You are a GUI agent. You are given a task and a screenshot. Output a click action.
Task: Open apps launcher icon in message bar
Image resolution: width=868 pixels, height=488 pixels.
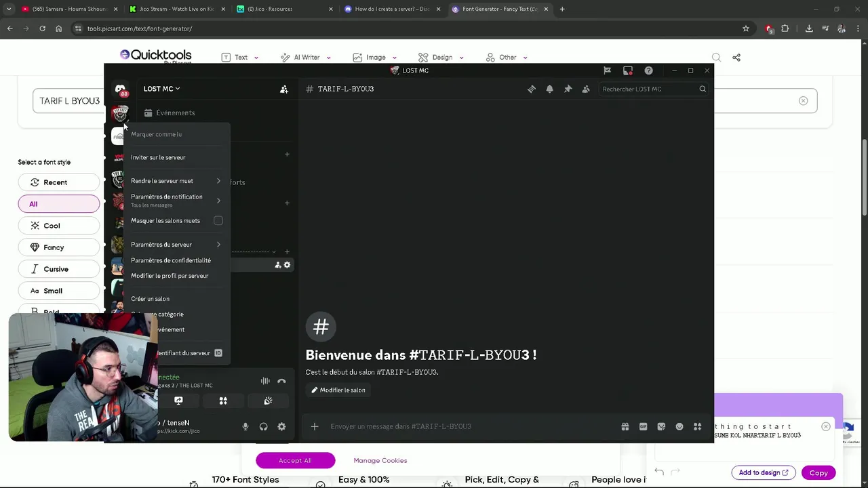pyautogui.click(x=697, y=426)
